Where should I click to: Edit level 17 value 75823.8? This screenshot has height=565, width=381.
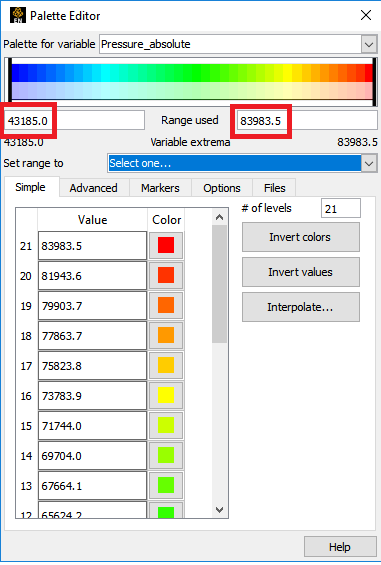[x=92, y=366]
